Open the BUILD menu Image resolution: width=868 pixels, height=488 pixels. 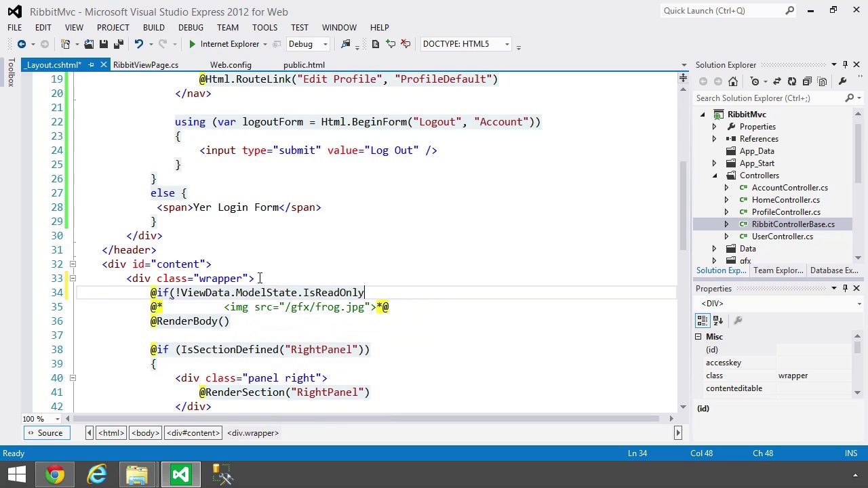coord(153,28)
